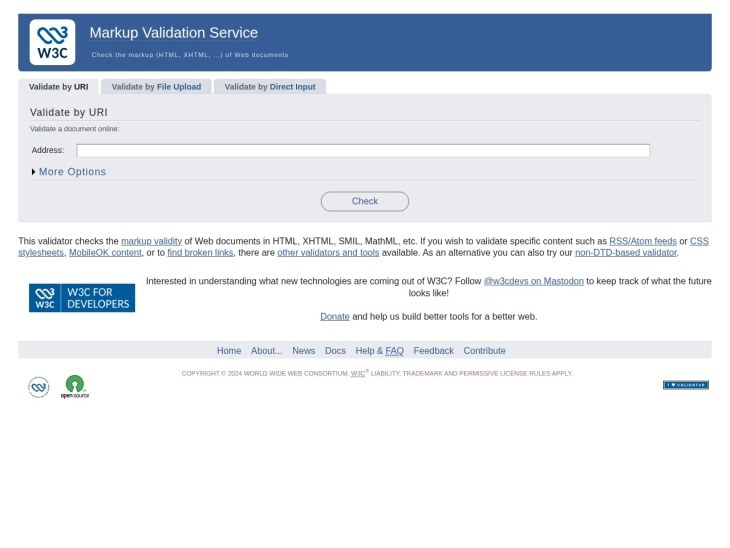Click the W3C logo in header

coord(52,42)
